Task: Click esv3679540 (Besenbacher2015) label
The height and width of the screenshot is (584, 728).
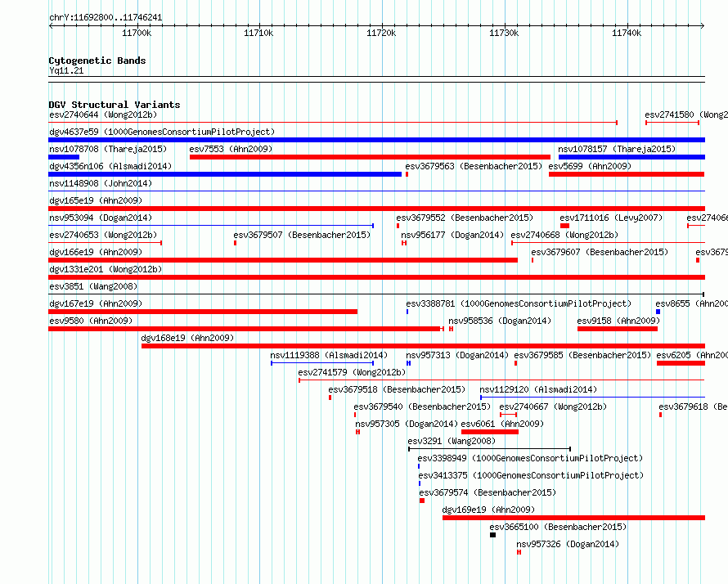Action: pyautogui.click(x=422, y=407)
